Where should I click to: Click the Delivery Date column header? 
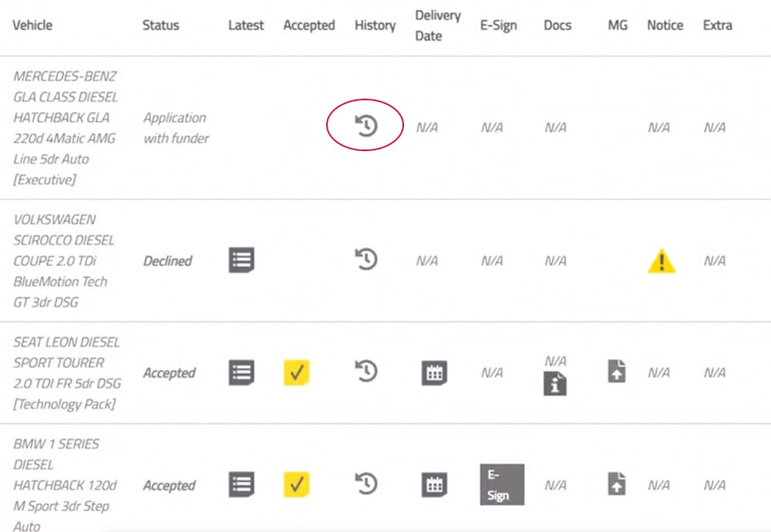(x=438, y=25)
